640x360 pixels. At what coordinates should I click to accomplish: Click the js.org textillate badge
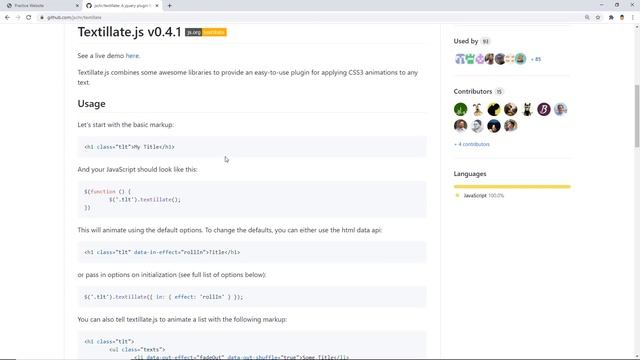click(206, 32)
